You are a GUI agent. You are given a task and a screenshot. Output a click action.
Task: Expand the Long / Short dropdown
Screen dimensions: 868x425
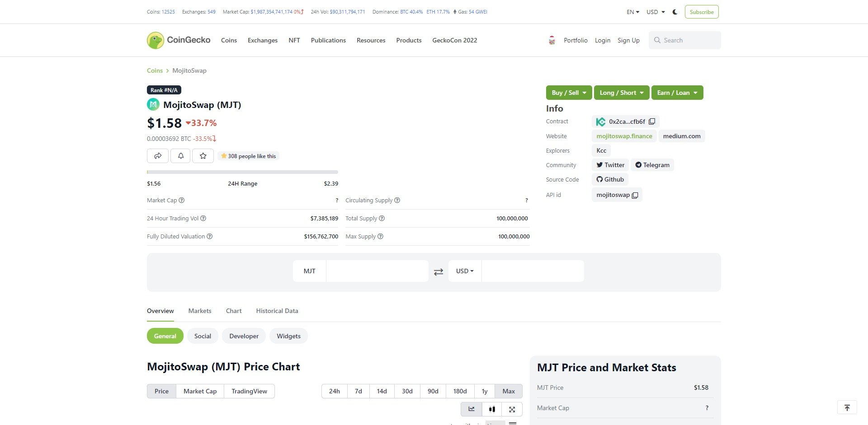click(621, 93)
